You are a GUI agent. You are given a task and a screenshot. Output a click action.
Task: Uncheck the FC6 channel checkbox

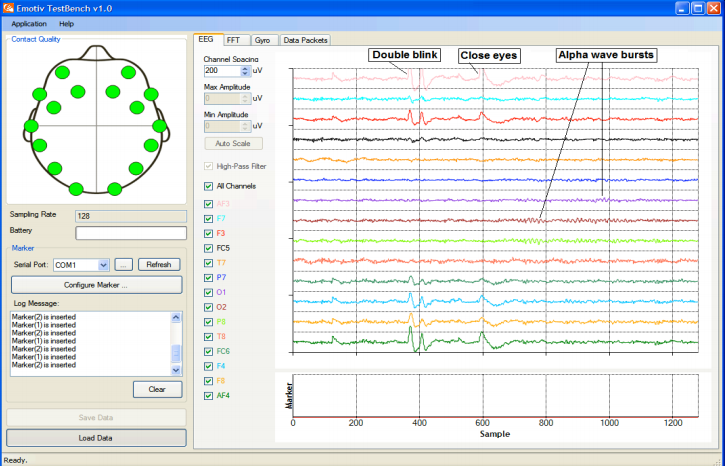click(208, 352)
